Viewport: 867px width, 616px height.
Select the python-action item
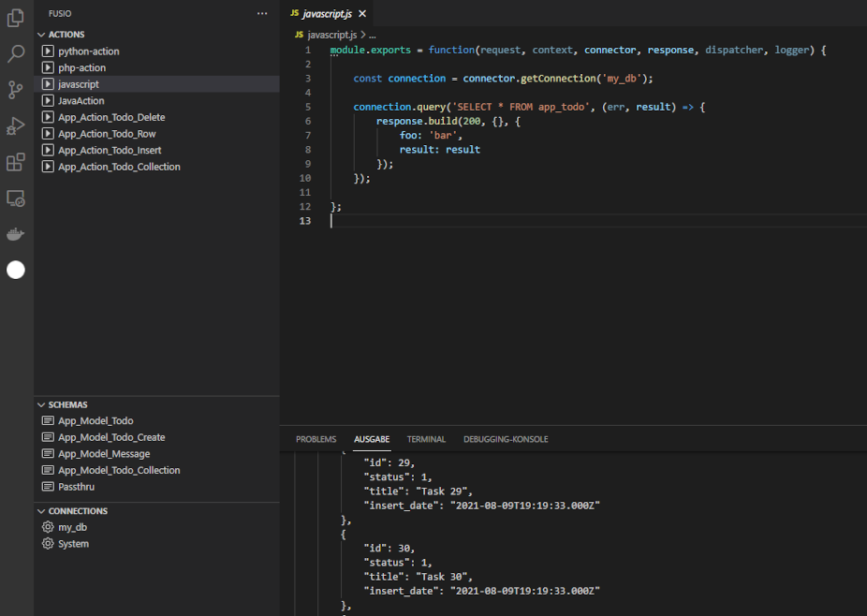[x=89, y=51]
